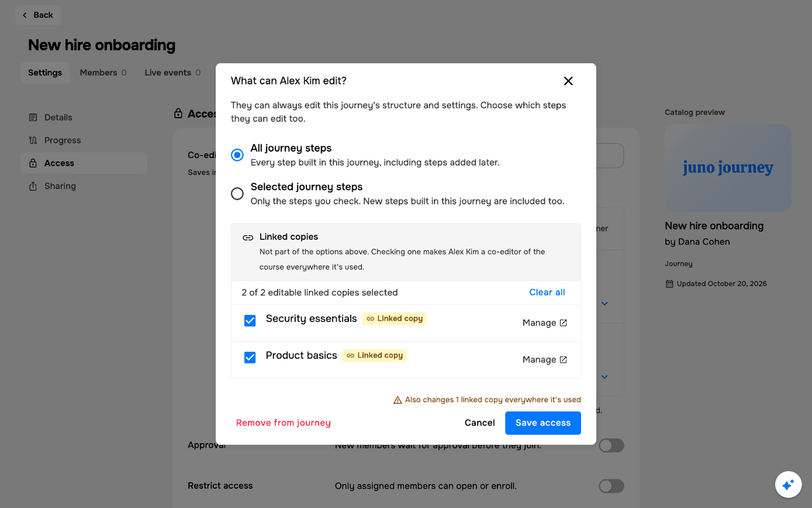Image resolution: width=812 pixels, height=508 pixels.
Task: Click the calendar icon next to Updated date
Action: (x=669, y=284)
